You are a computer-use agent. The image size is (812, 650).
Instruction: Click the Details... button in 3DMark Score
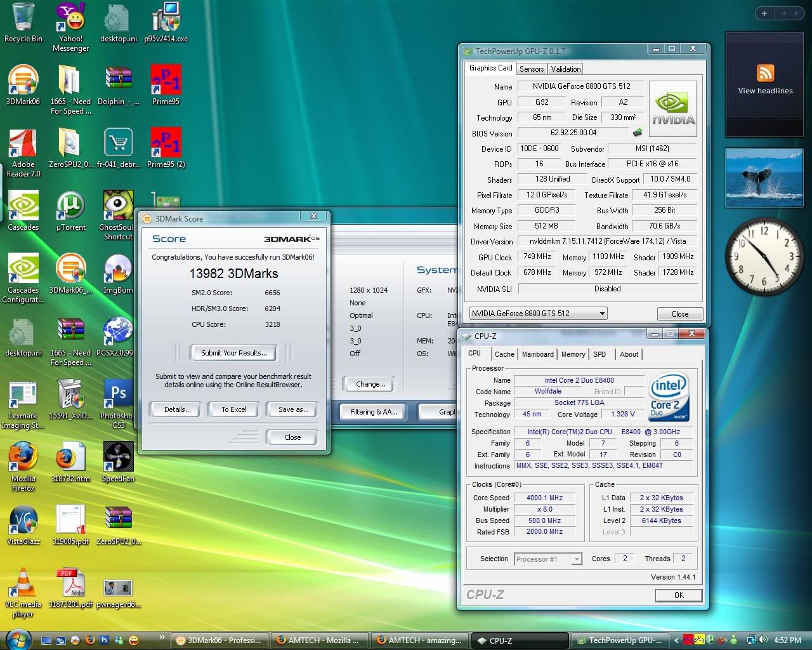click(x=177, y=409)
